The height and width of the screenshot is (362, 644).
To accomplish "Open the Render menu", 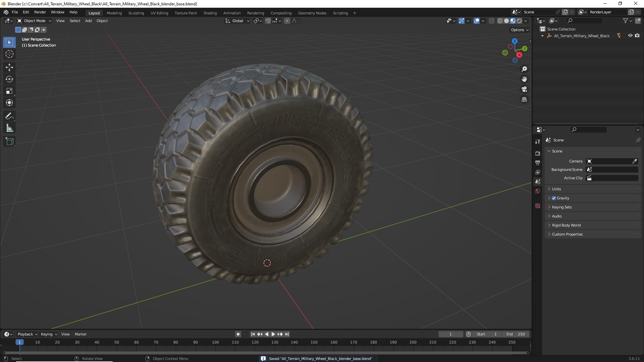I will point(40,12).
